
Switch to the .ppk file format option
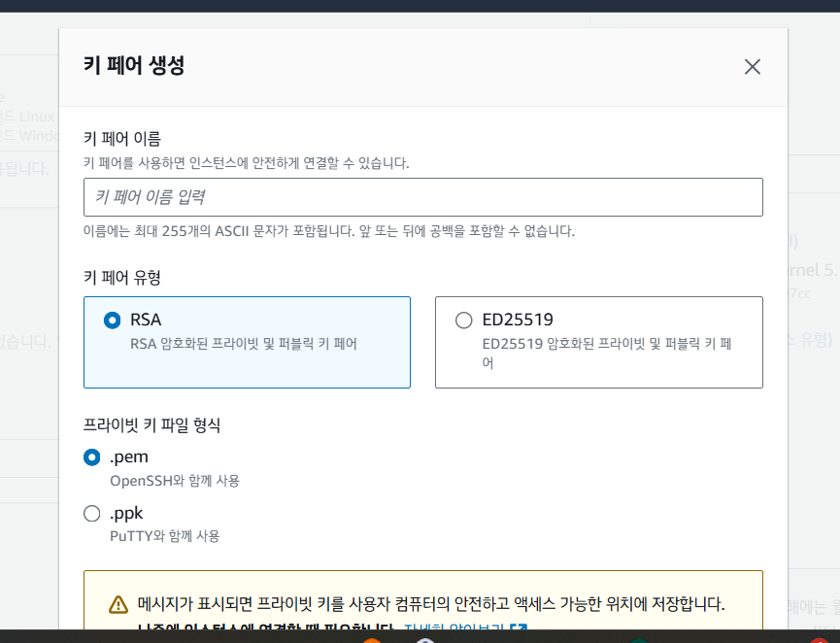pos(92,513)
